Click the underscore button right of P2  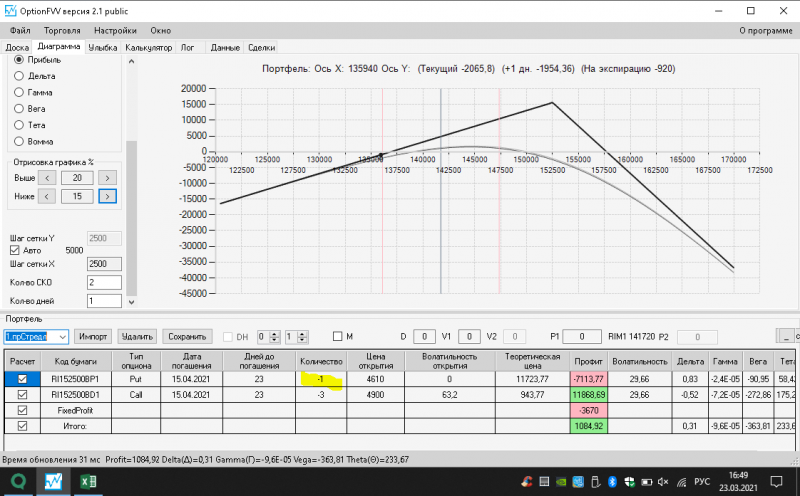click(785, 336)
